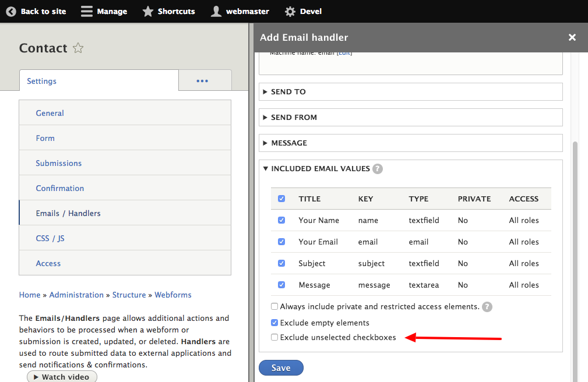This screenshot has width=588, height=382.
Task: Open the Form settings item
Action: click(125, 138)
